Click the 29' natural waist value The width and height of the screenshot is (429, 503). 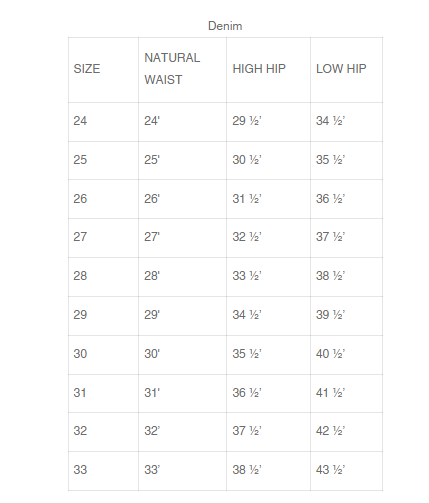coord(152,315)
